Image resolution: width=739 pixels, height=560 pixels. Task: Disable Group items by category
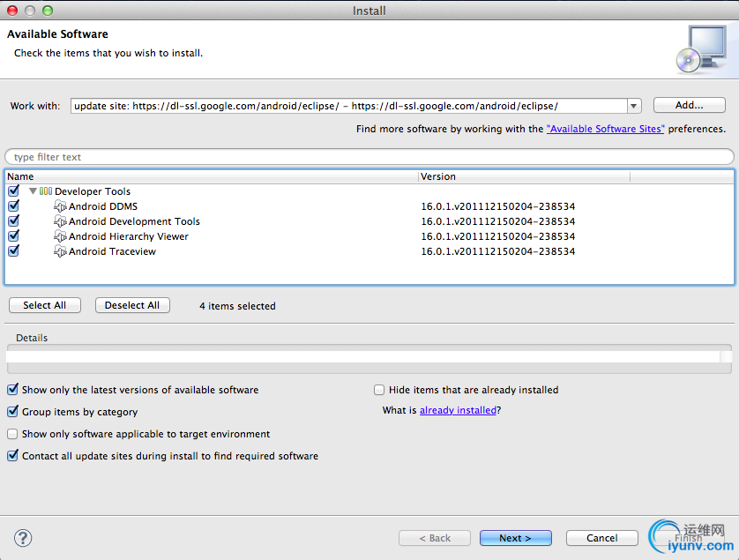click(13, 412)
